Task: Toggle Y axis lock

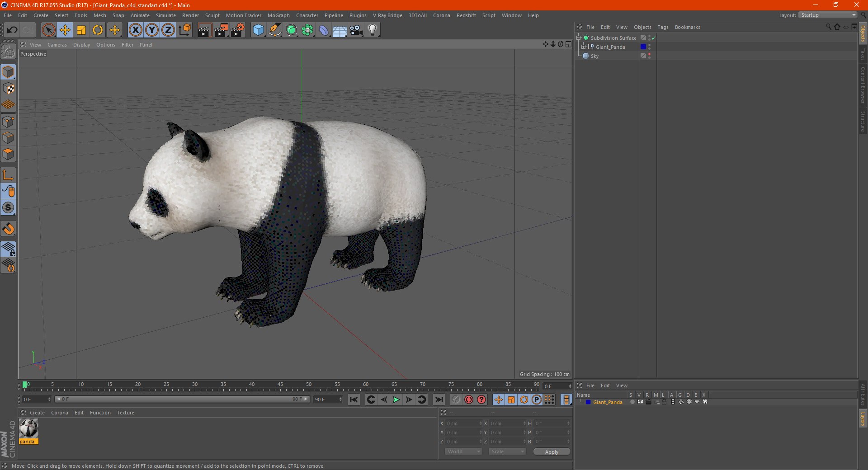Action: [152, 30]
